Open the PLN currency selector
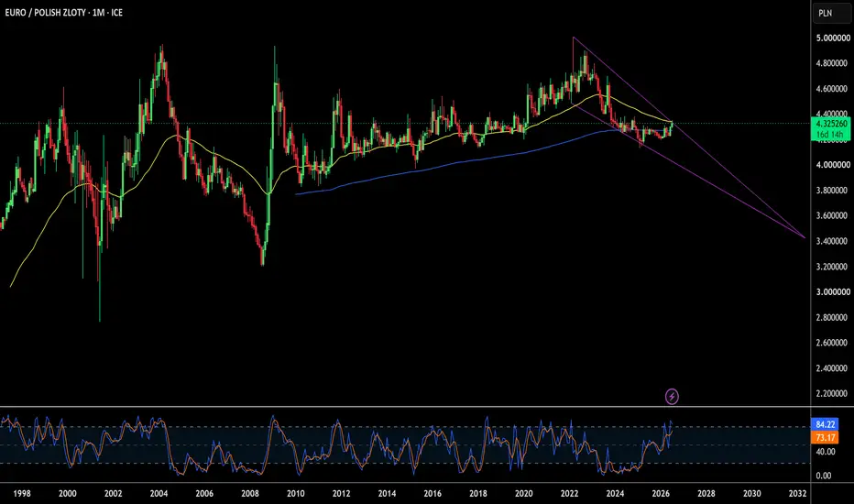The image size is (854, 504). (x=832, y=13)
